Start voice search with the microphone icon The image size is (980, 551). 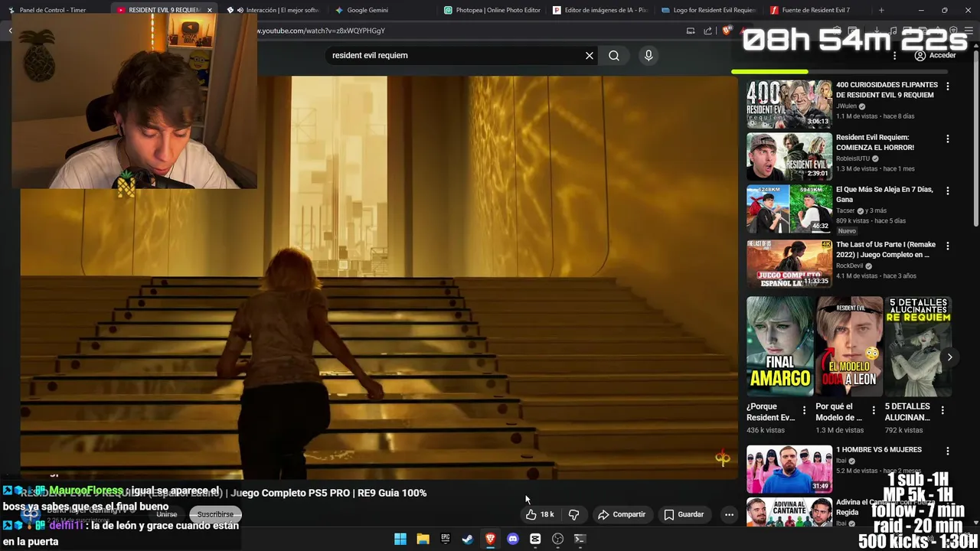pos(648,55)
